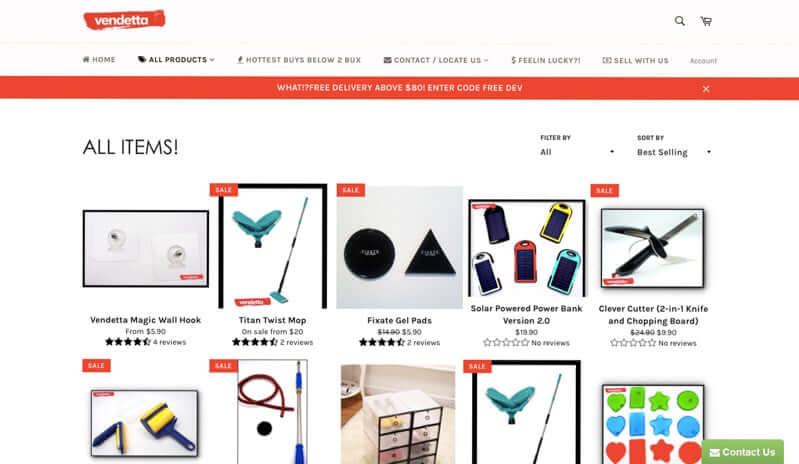View the Clever Cutter product image
The width and height of the screenshot is (799, 464).
click(x=653, y=248)
